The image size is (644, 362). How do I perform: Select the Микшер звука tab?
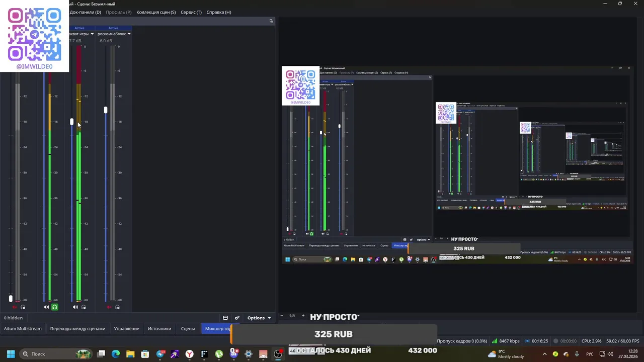tap(217, 329)
